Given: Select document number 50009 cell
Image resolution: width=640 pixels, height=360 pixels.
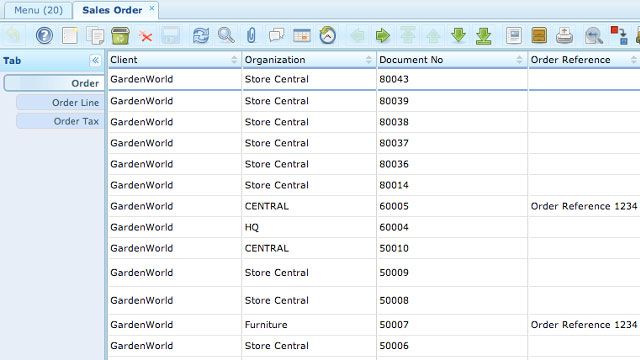Looking at the screenshot, I should pos(452,273).
